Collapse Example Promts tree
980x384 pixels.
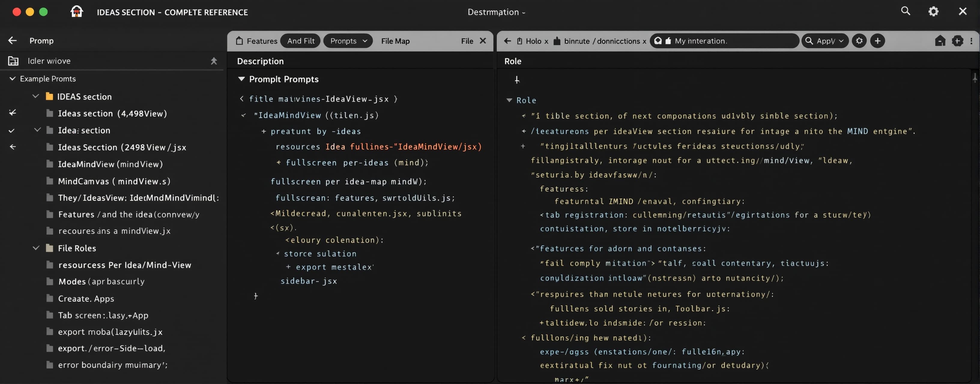13,78
